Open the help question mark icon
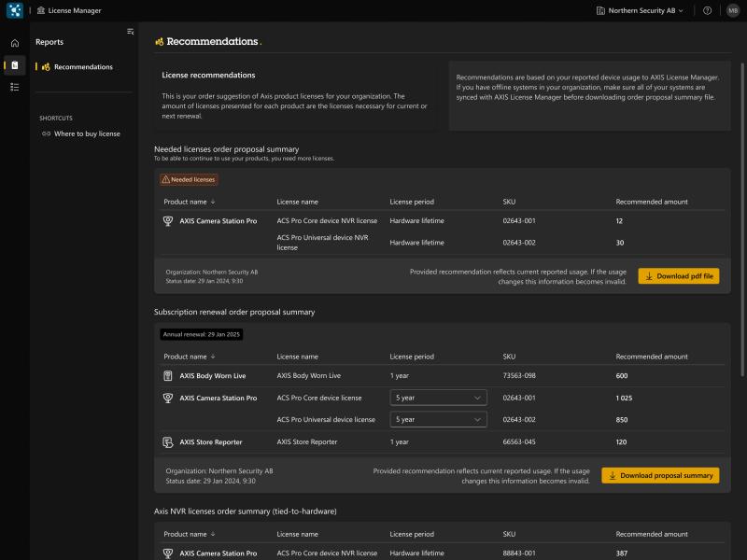The width and height of the screenshot is (747, 560). coord(707,10)
